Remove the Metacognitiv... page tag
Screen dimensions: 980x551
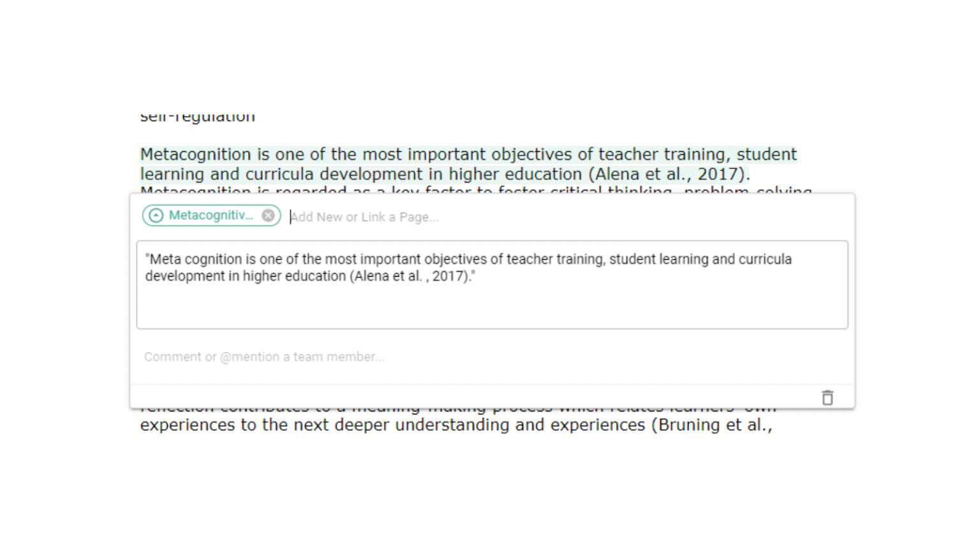point(269,216)
